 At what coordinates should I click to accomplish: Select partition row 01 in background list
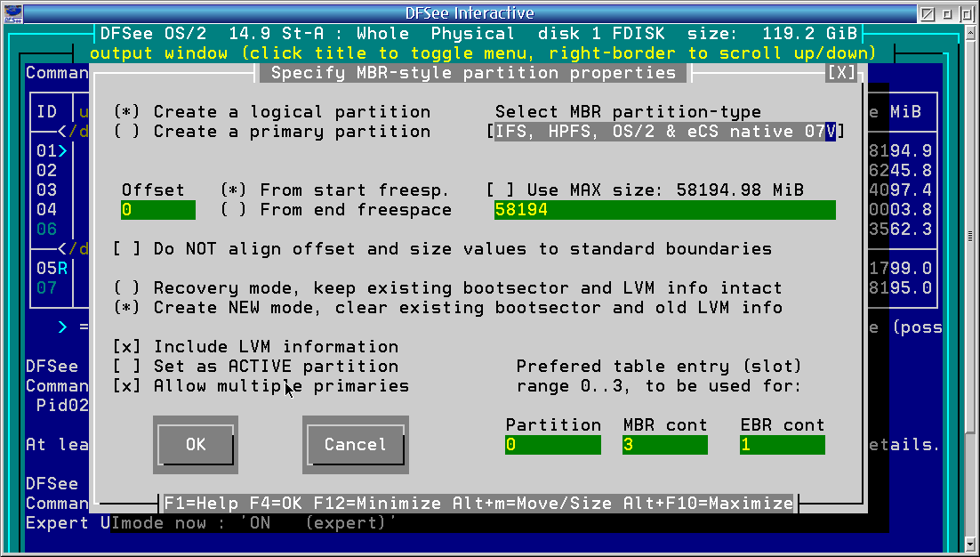coord(52,150)
